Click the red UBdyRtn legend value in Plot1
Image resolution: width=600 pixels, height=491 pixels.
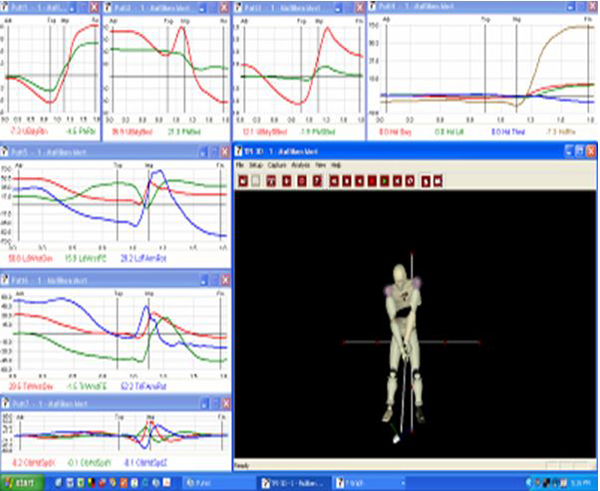29,132
